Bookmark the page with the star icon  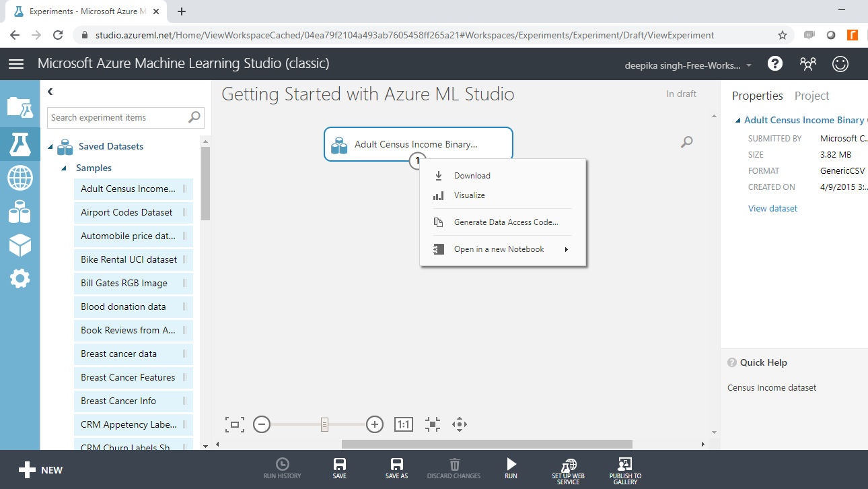click(783, 35)
